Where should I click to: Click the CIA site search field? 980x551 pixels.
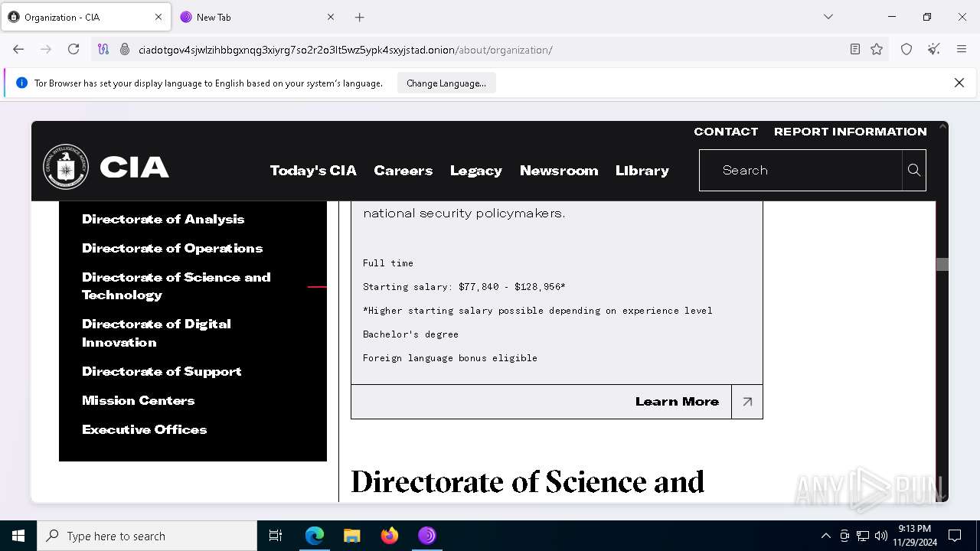(x=801, y=170)
